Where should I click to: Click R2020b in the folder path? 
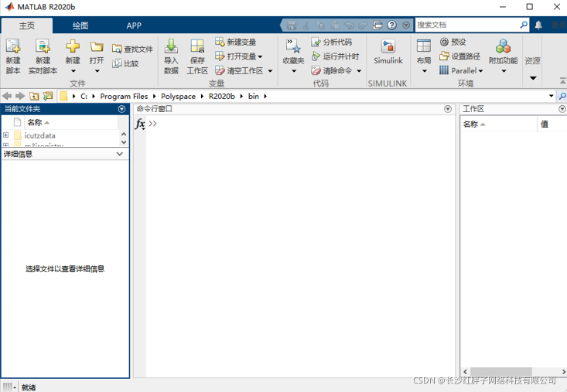point(222,97)
